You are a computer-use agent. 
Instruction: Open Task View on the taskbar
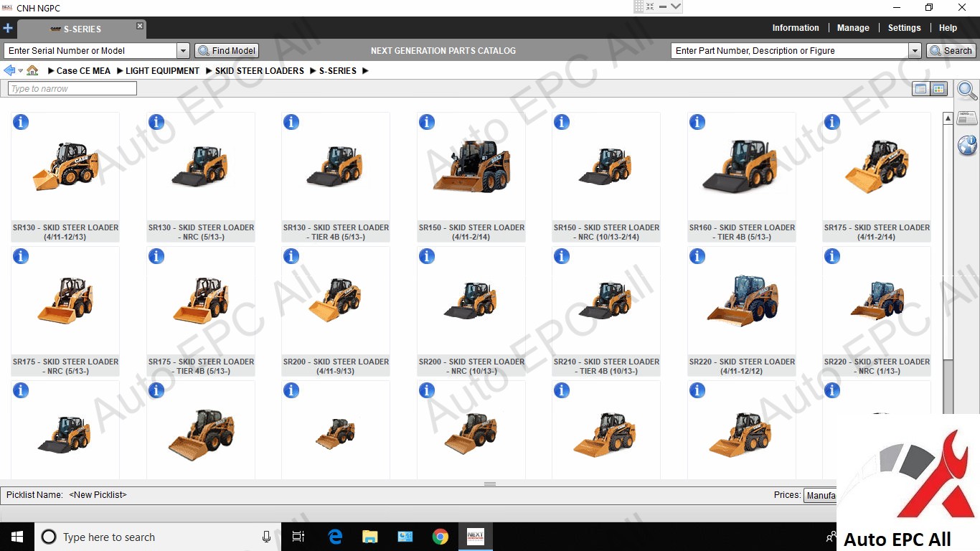point(298,537)
